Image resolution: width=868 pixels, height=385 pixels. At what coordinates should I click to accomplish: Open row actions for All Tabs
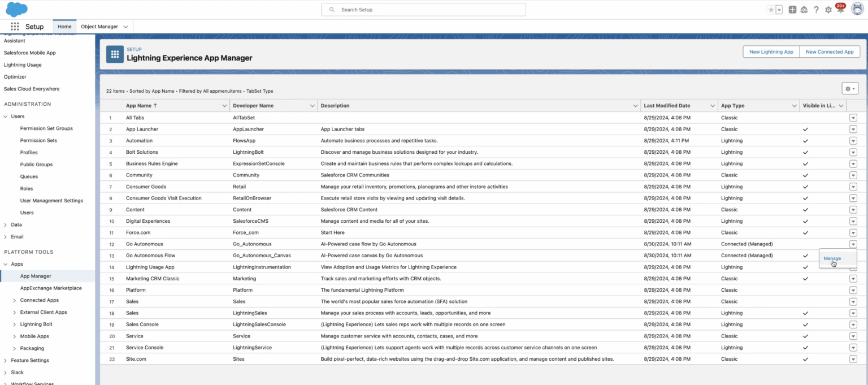tap(853, 118)
